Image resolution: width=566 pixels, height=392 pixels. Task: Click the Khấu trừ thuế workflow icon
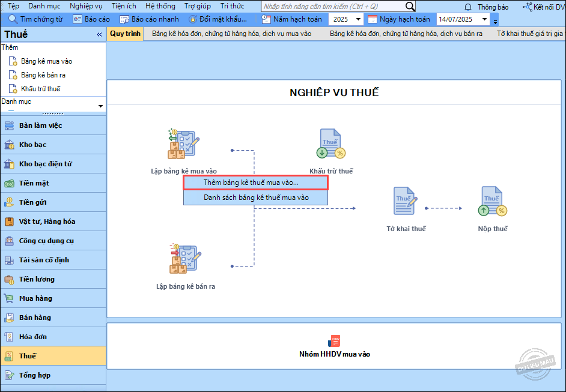click(331, 143)
